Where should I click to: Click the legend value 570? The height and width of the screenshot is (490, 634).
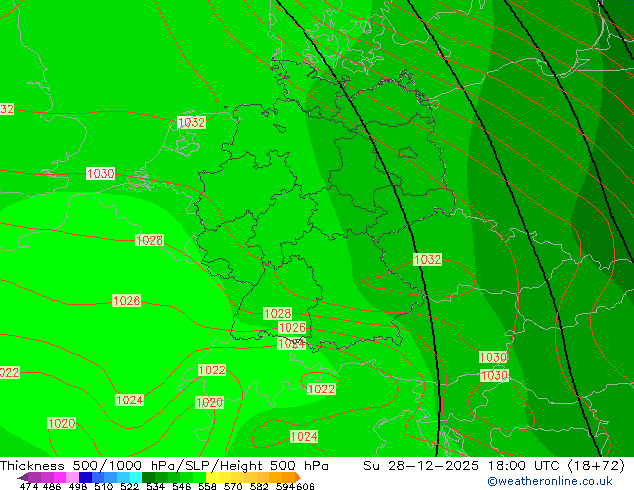coord(233,486)
